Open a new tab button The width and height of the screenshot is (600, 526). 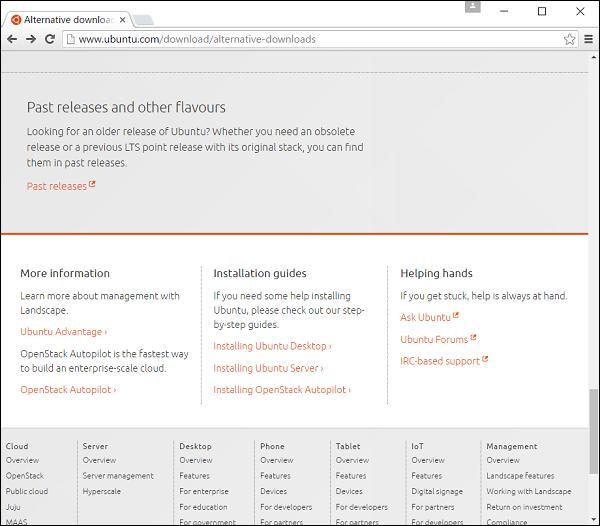(143, 19)
